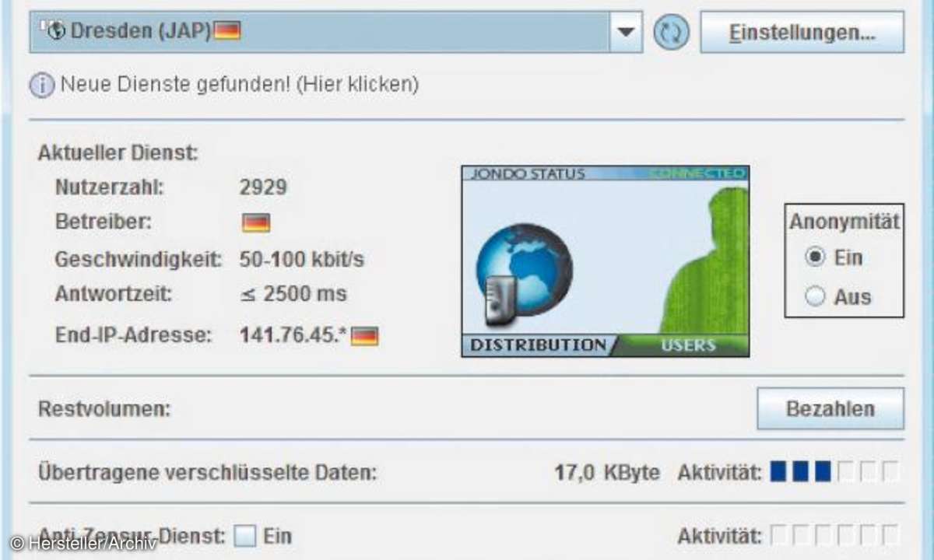Select the Anonymität Ein radio button
The width and height of the screenshot is (934, 560).
(x=815, y=257)
